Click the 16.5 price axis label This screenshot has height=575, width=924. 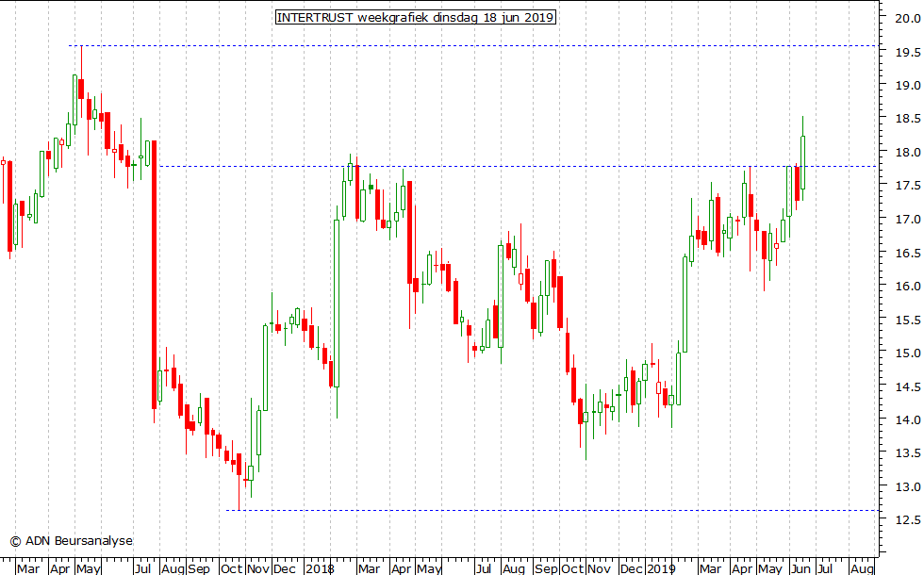(907, 253)
